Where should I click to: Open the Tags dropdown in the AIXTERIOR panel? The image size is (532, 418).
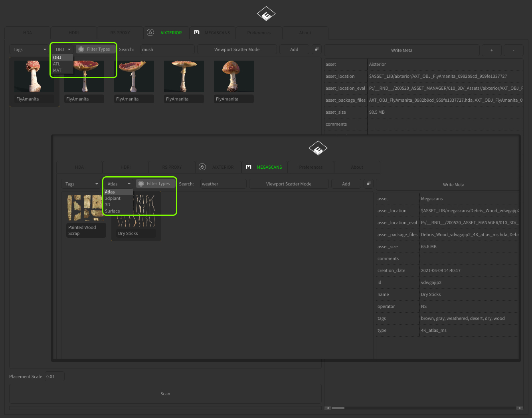28,49
